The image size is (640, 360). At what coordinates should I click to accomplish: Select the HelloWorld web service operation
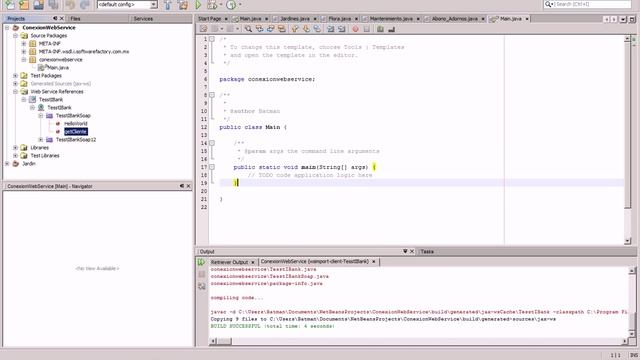pyautogui.click(x=76, y=124)
